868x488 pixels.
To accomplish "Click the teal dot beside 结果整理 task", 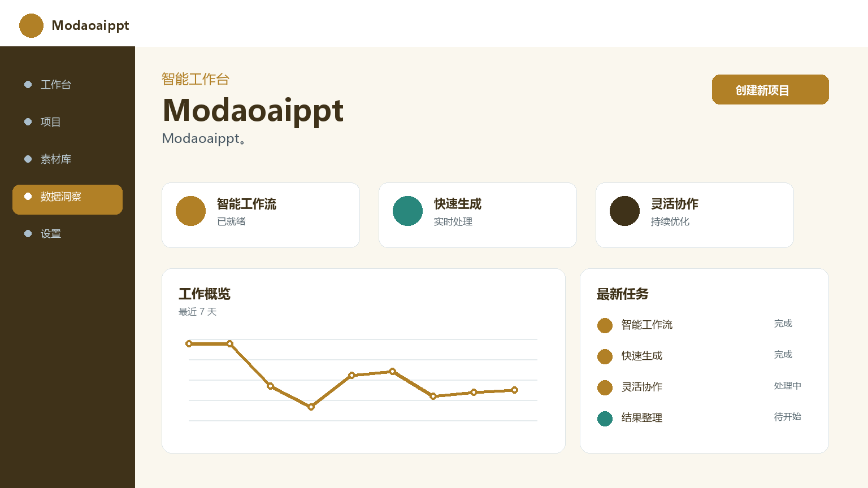I will pos(605,419).
